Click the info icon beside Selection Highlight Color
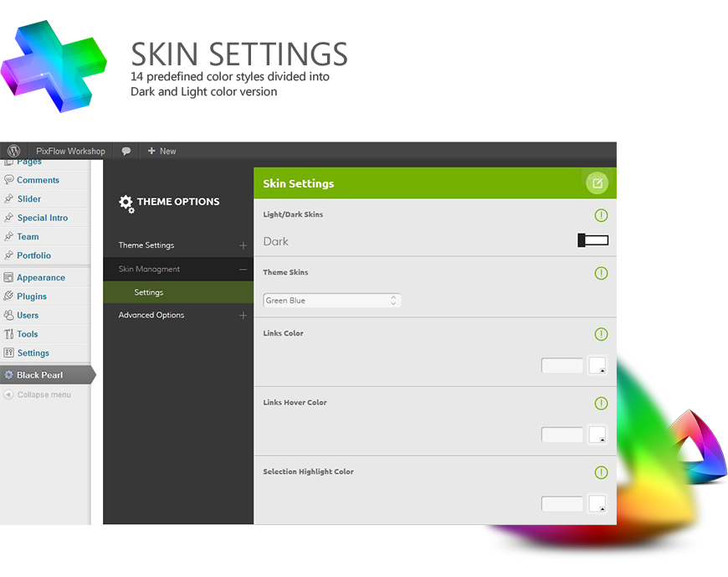 tap(601, 472)
